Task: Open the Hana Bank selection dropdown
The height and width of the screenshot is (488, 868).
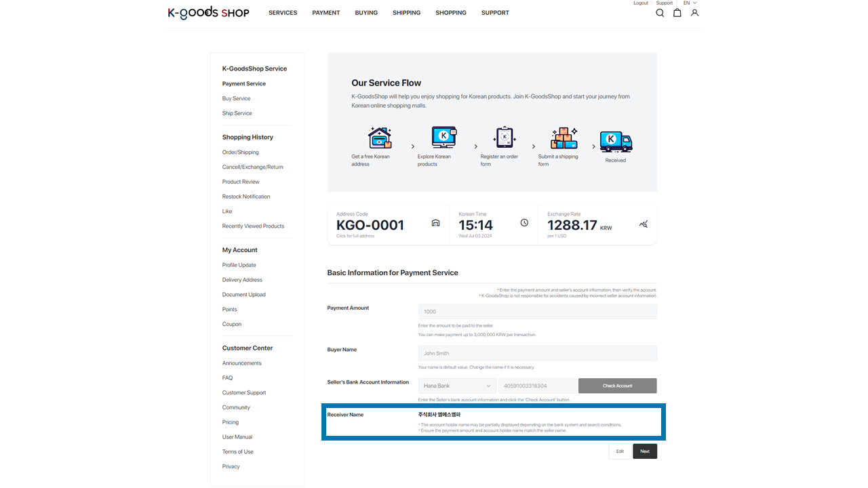Action: pos(457,386)
